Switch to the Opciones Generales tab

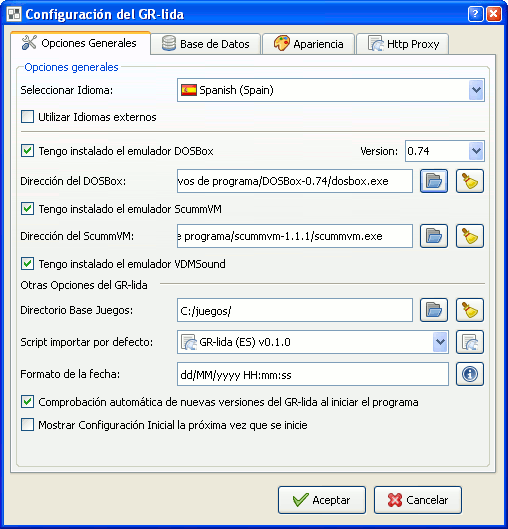(x=80, y=43)
